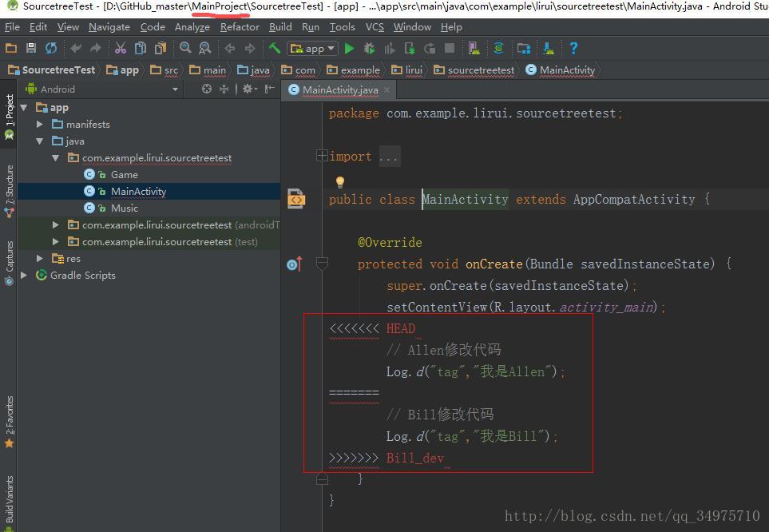Screen dimensions: 769x532
Task: Open the Refactor menu
Action: click(x=240, y=26)
